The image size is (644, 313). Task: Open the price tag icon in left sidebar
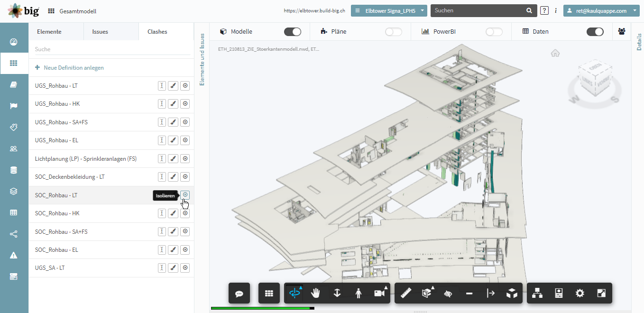coord(14,127)
